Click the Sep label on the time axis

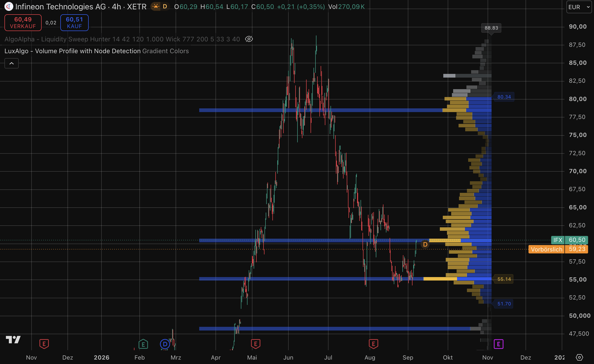tap(408, 358)
